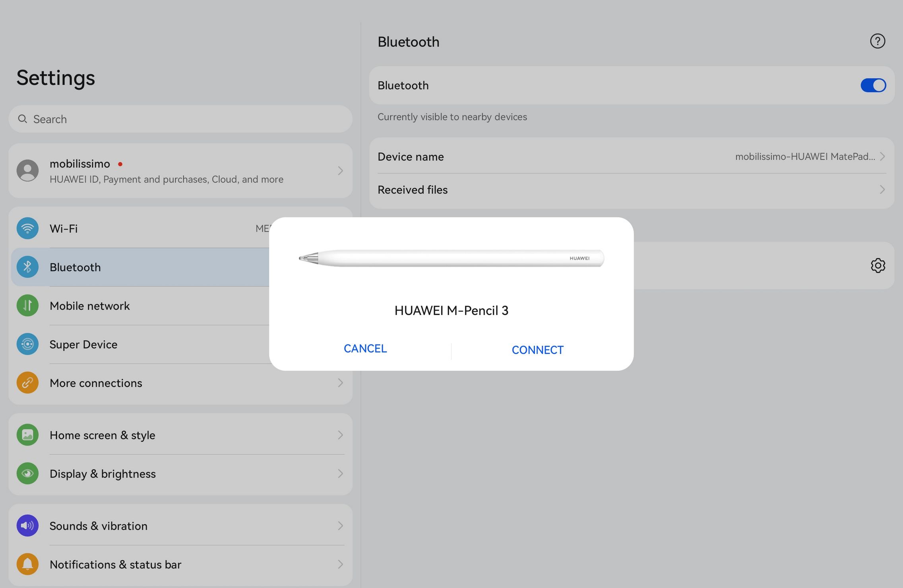Click the Currently visible to nearby devices text
This screenshot has height=588, width=903.
[452, 117]
